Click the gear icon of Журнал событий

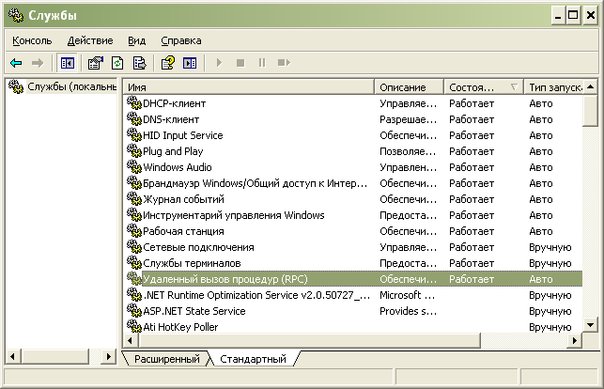[x=134, y=199]
